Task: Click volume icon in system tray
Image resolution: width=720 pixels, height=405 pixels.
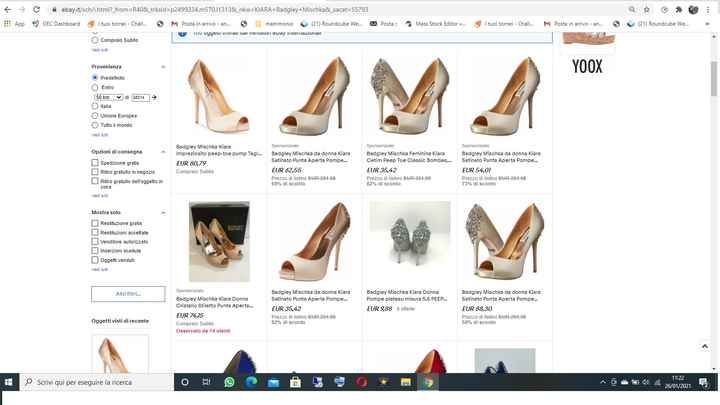Action: click(646, 382)
